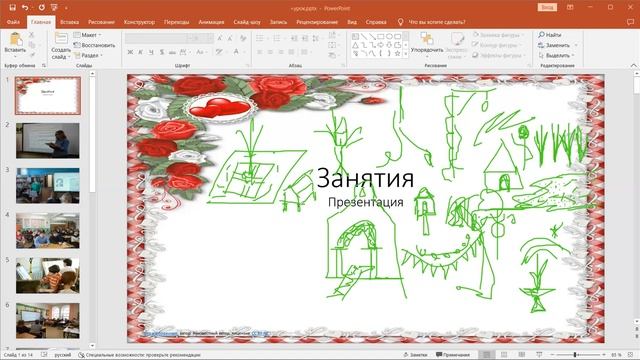Adjust the zoom slider handle
This screenshot has height=360, width=640.
pyautogui.click(x=575, y=355)
